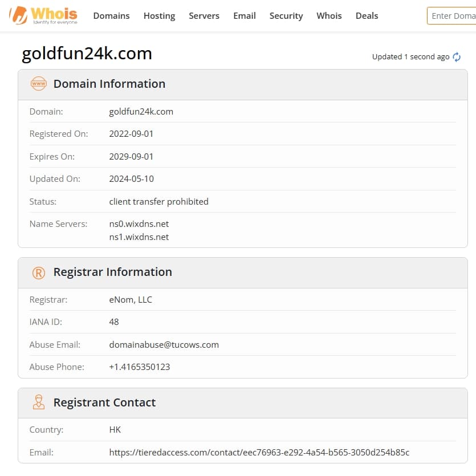Select updated date 2024-05-10
Screen dimensions: 476x476
pos(132,179)
